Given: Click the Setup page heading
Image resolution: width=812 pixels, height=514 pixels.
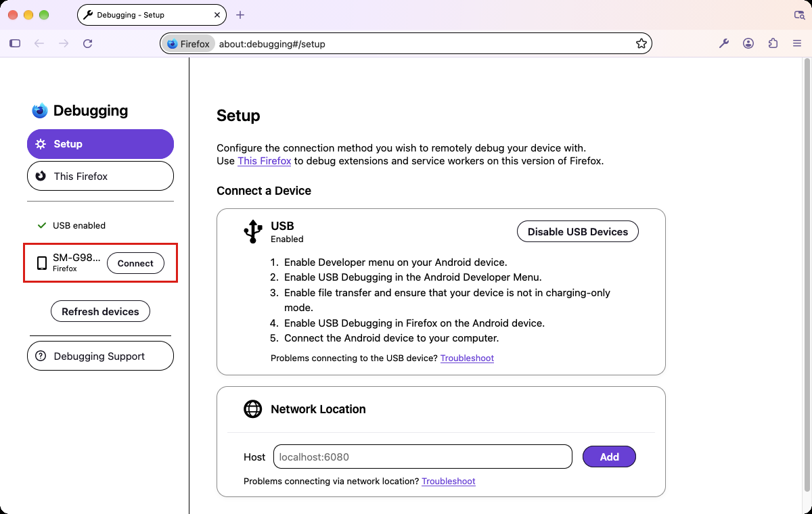Looking at the screenshot, I should (x=238, y=116).
